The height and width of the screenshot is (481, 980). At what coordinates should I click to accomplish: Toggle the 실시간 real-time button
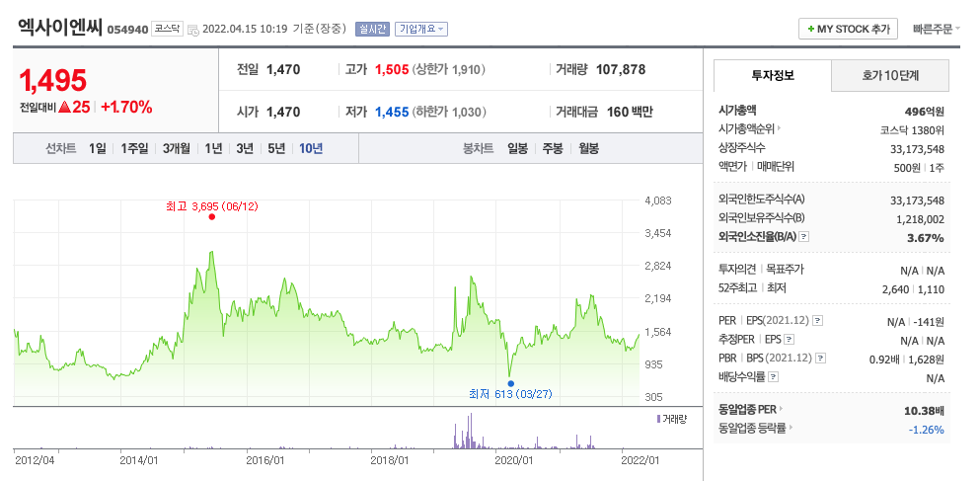(372, 29)
